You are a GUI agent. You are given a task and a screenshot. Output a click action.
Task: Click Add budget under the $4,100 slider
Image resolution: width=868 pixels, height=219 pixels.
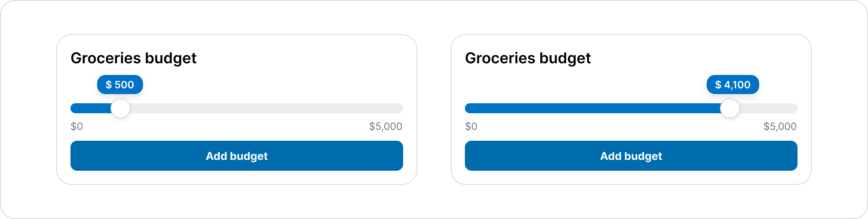pos(631,156)
